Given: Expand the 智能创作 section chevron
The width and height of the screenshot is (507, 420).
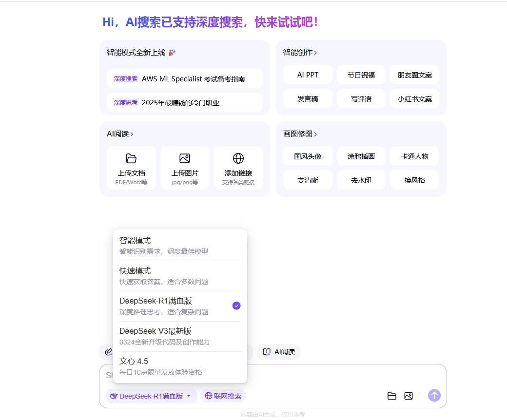Looking at the screenshot, I should 315,53.
